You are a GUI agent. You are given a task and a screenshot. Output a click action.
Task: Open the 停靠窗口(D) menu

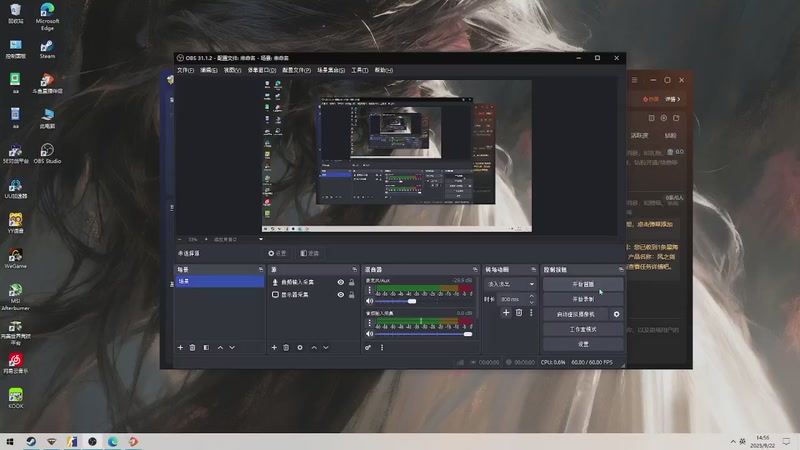click(262, 70)
